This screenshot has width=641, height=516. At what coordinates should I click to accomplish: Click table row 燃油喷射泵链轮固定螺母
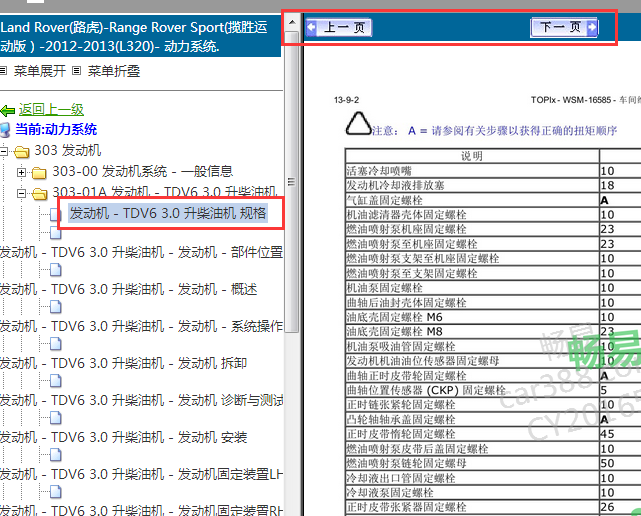click(x=472, y=463)
